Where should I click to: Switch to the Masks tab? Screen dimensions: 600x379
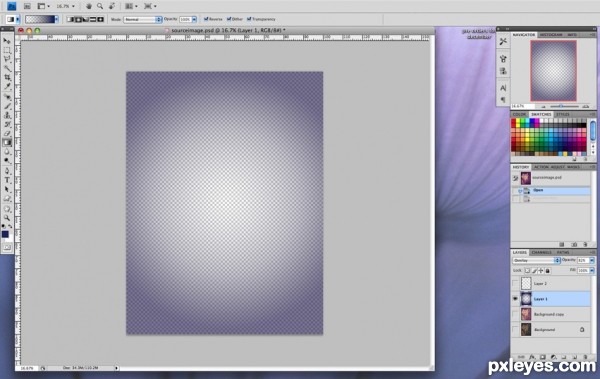tap(573, 167)
